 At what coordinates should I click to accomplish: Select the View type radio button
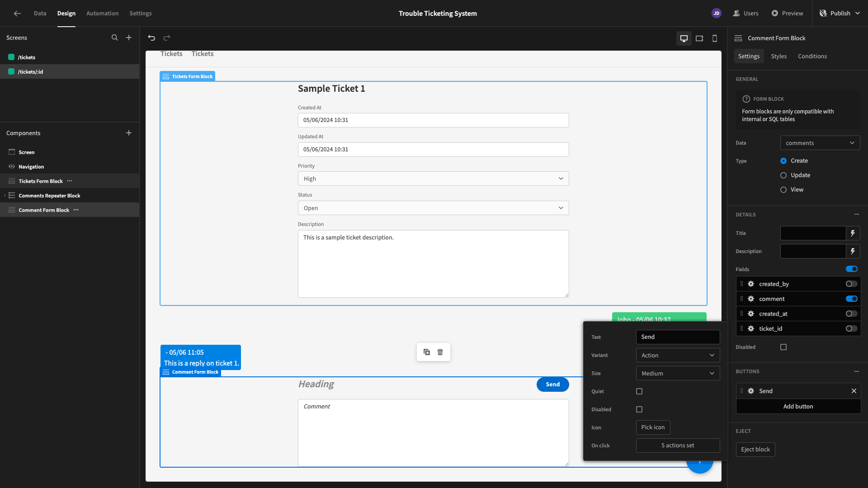[783, 190]
